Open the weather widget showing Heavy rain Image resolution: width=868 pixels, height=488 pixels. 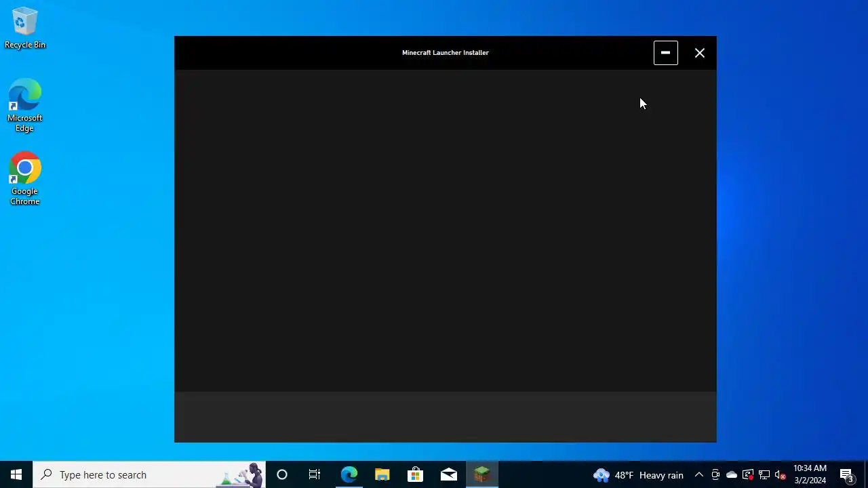pos(638,474)
